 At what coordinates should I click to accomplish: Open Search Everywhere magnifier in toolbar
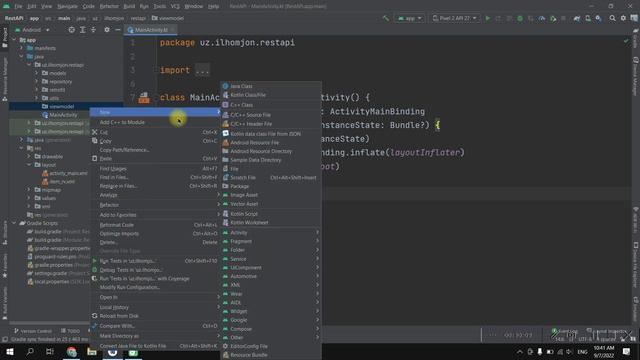tap(612, 18)
